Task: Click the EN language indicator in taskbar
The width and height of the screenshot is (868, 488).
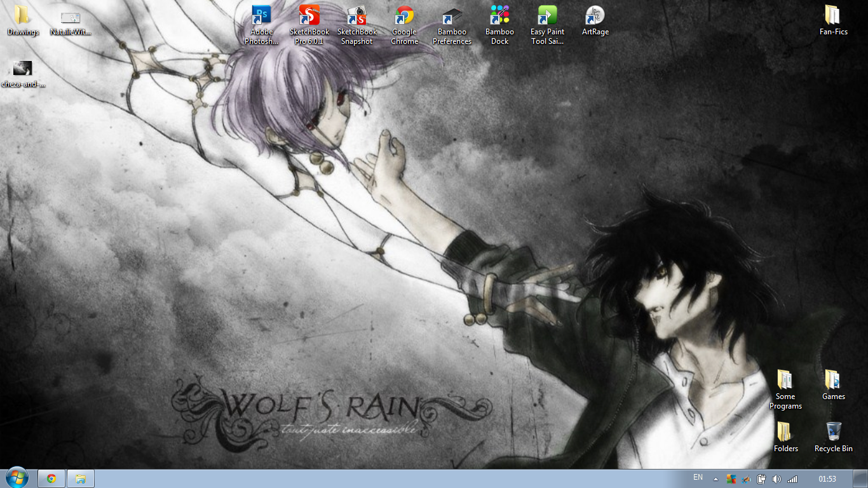Action: [698, 477]
